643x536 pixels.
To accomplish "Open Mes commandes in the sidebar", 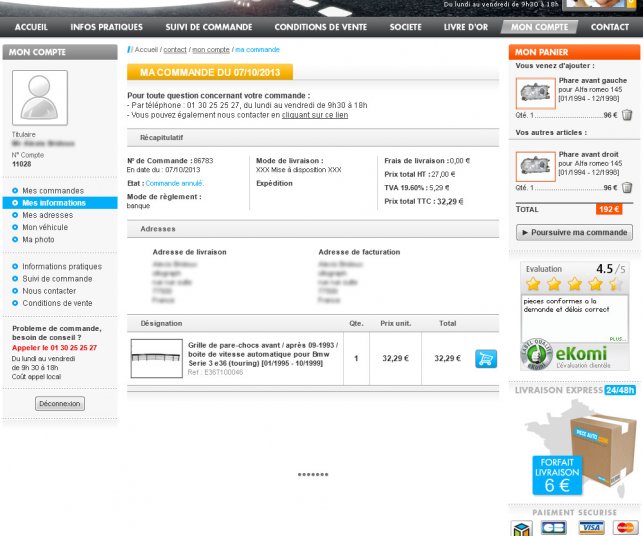I will (x=53, y=191).
